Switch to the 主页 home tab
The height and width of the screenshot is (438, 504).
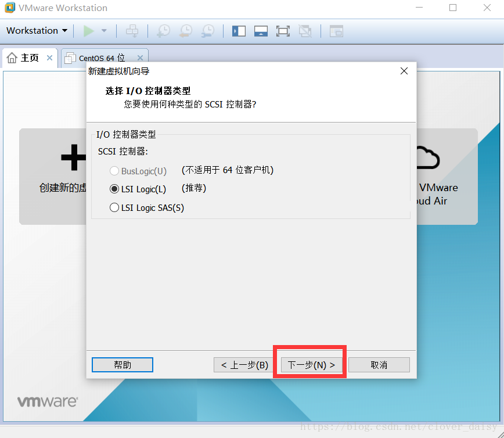tap(30, 58)
